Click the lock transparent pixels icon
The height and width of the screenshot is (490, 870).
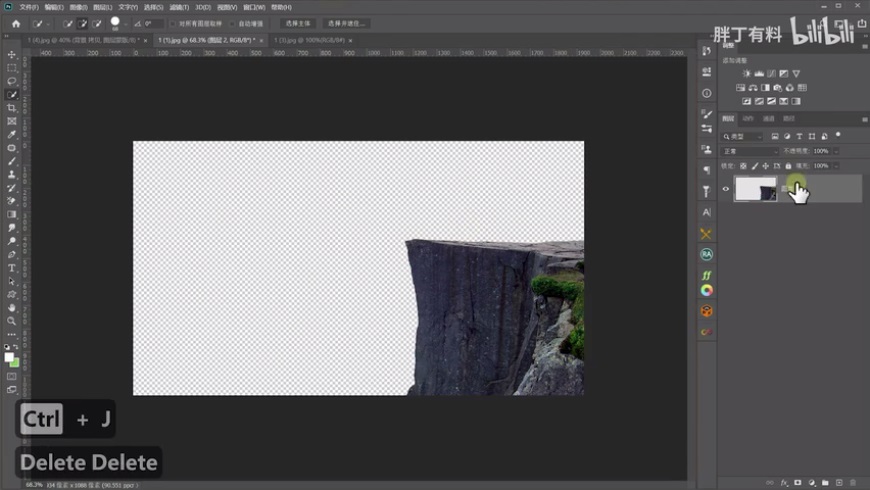pyautogui.click(x=743, y=166)
